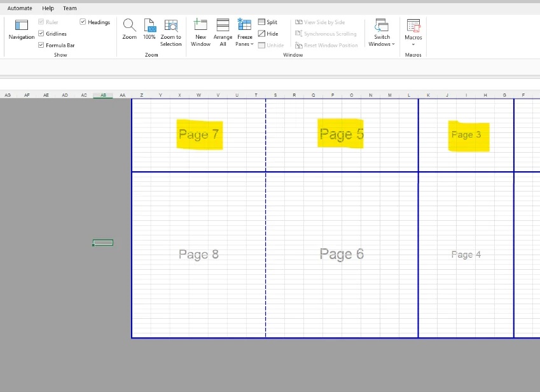
Task: Select column M header
Action: click(389, 95)
